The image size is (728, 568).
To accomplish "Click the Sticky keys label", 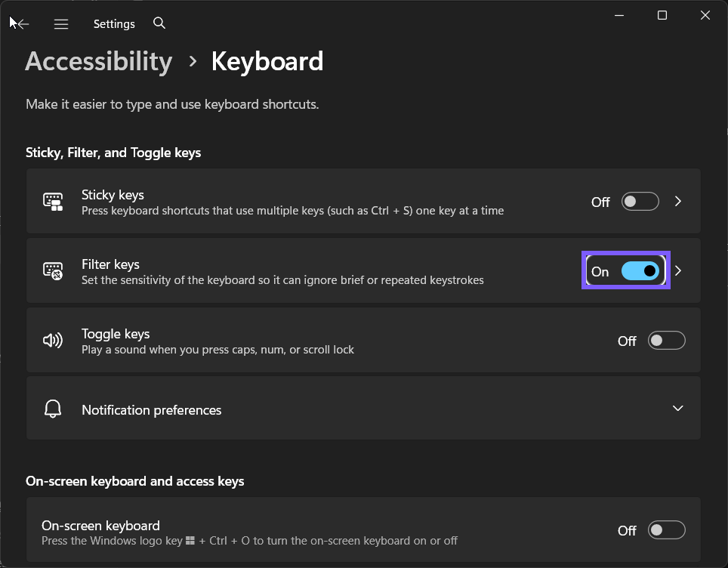I will pos(113,195).
